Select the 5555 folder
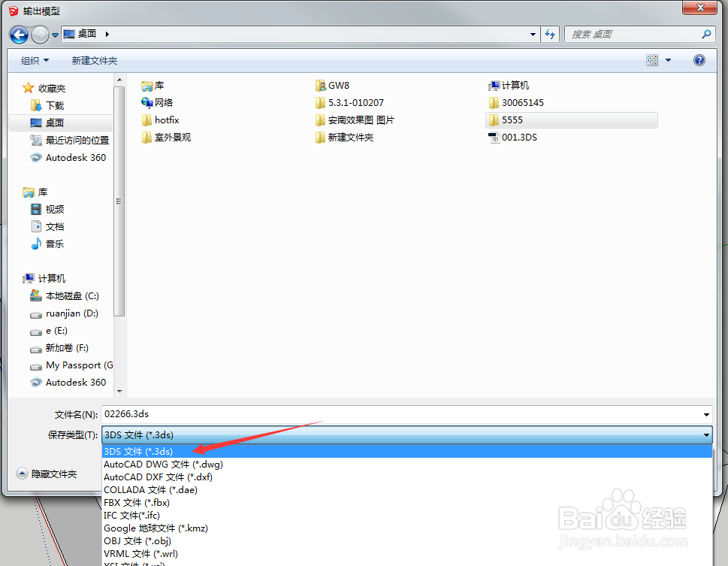Screen dimensions: 728x566 (x=572, y=120)
